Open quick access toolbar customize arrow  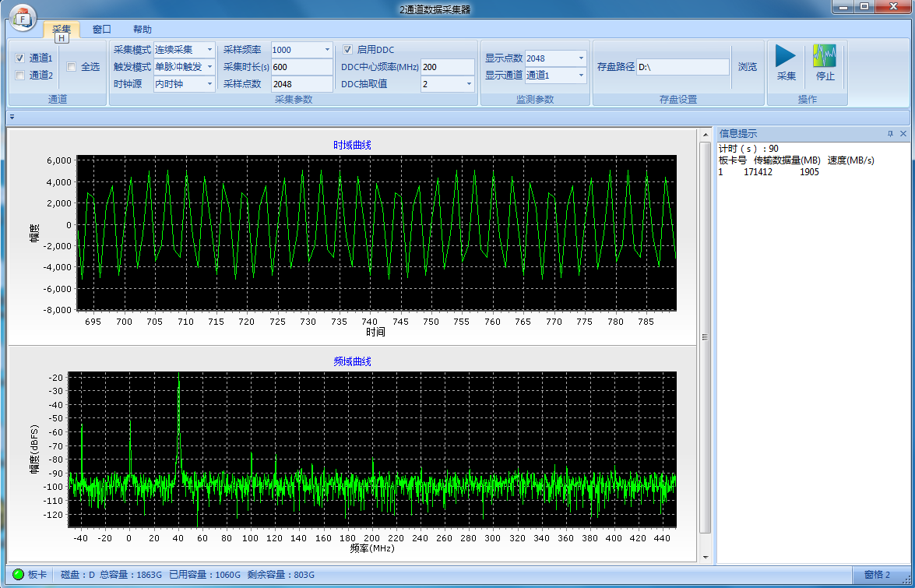(12, 118)
